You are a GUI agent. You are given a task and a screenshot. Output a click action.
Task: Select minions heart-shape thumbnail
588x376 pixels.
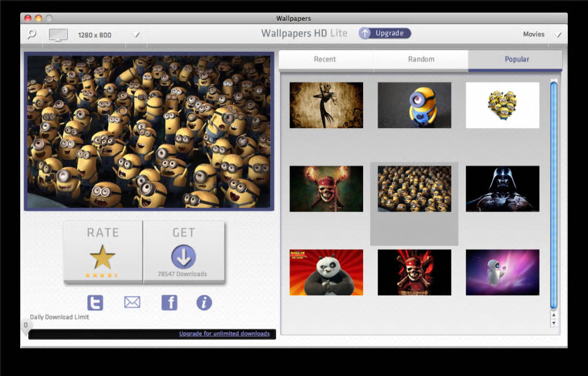click(503, 105)
